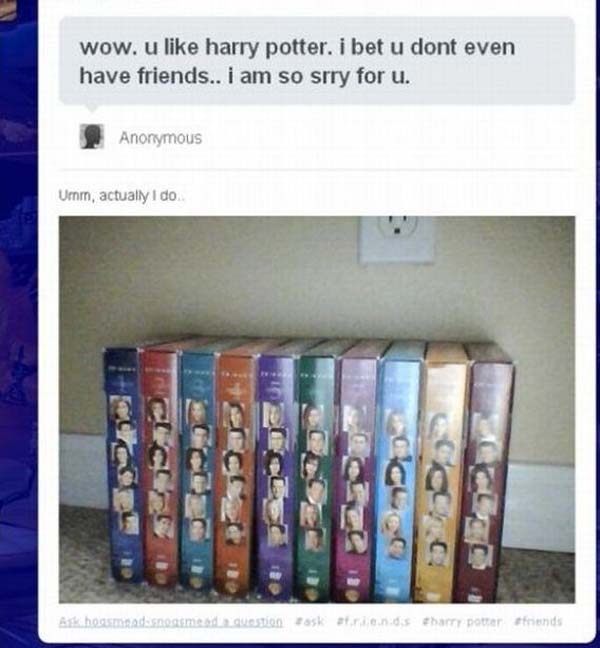This screenshot has height=648, width=600.
Task: Open the 'Ask hogsmead-snogsmead a question' link
Action: (x=171, y=622)
